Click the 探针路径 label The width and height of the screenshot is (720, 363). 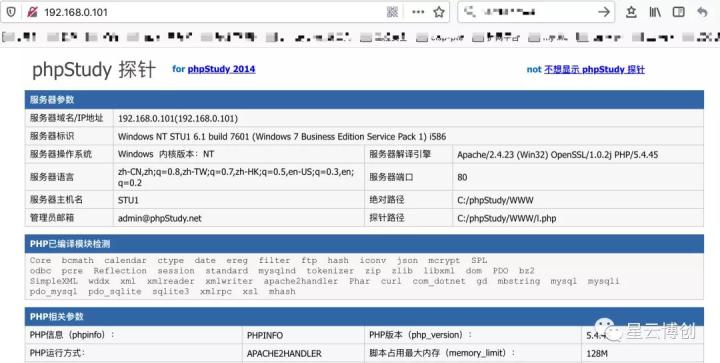click(x=387, y=218)
